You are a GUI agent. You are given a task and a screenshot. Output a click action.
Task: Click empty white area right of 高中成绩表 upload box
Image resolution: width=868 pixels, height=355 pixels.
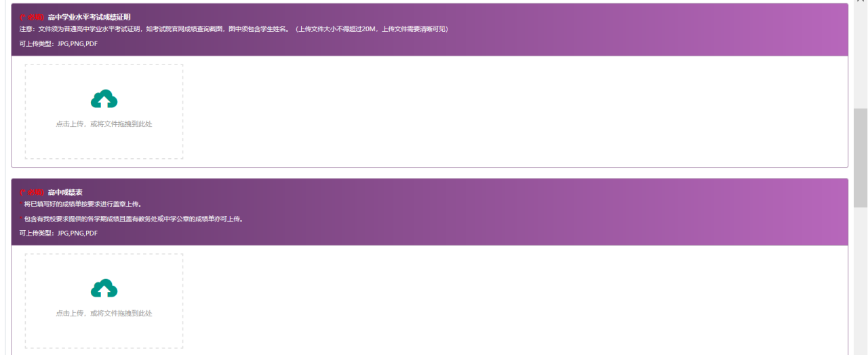[509, 301]
